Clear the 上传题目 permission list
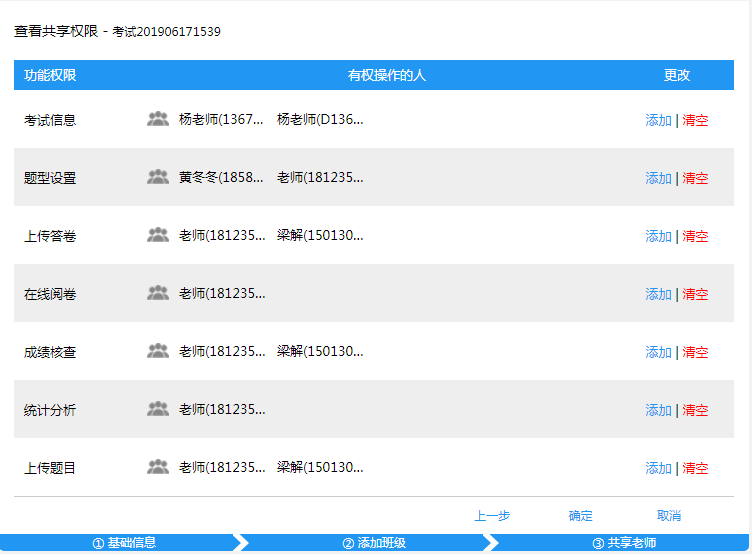Screen dimensions: 752x554 (695, 468)
